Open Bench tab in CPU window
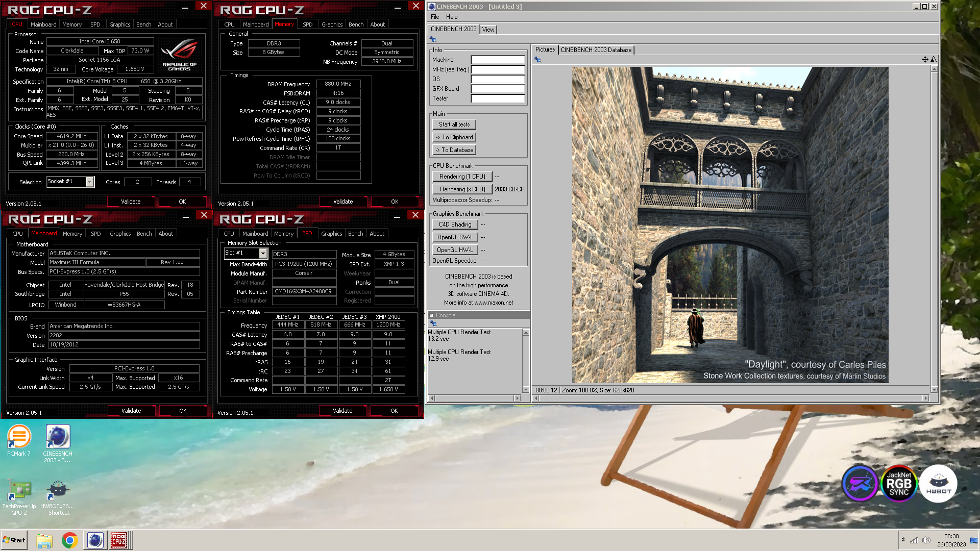Screen dimensions: 980x551 pos(143,24)
